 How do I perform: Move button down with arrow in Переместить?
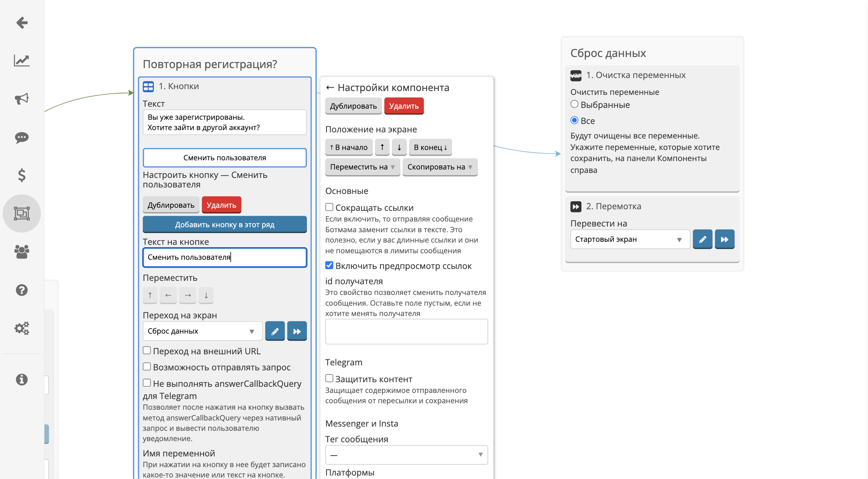click(206, 295)
